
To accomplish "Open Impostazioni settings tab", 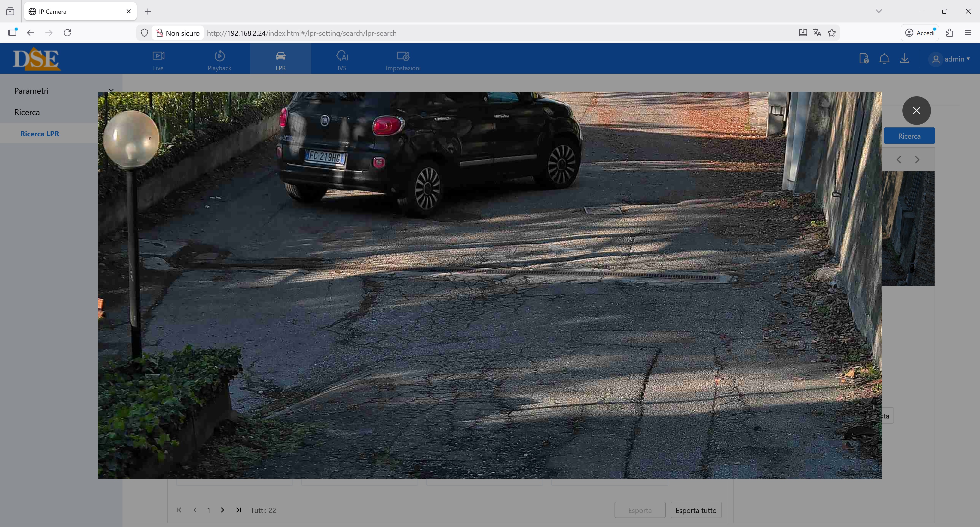I will (x=403, y=60).
